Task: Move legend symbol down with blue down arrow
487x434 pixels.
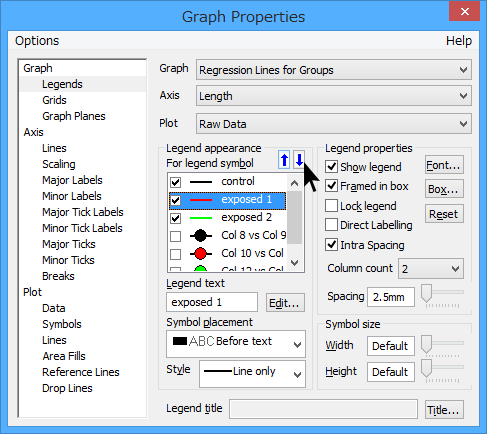Action: click(x=299, y=160)
